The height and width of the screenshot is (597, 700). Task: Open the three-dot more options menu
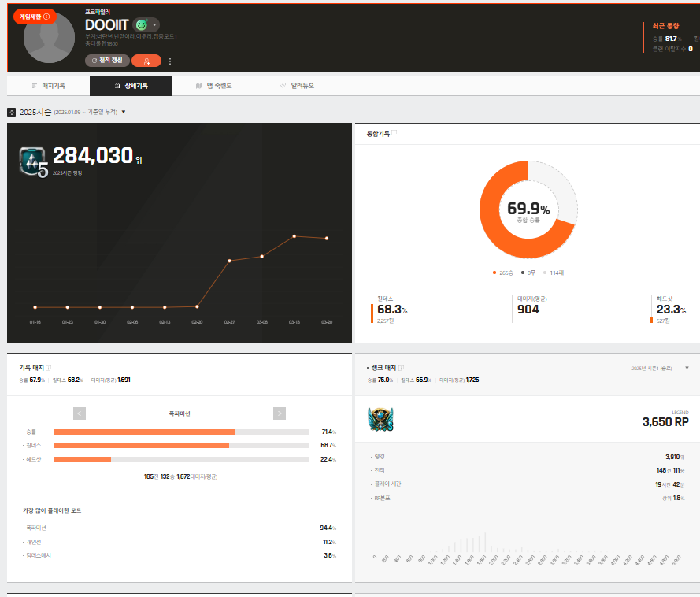click(x=170, y=61)
